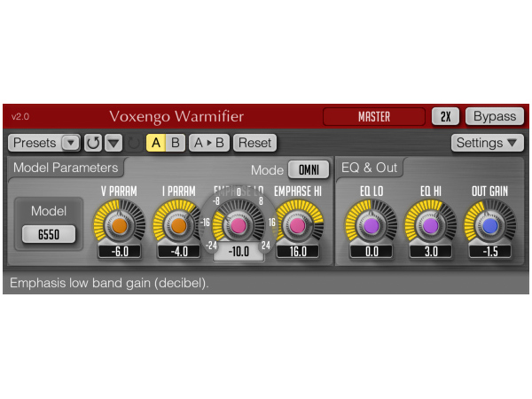Click EMPHASE LO value -10.0

click(x=239, y=252)
